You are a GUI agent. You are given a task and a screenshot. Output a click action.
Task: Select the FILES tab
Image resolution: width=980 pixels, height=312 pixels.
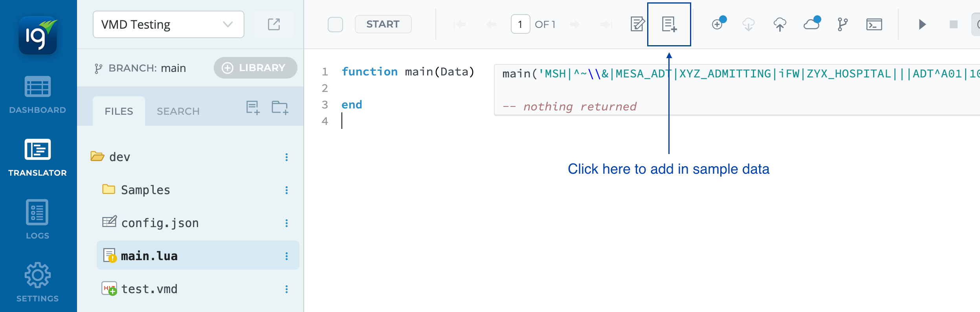119,111
